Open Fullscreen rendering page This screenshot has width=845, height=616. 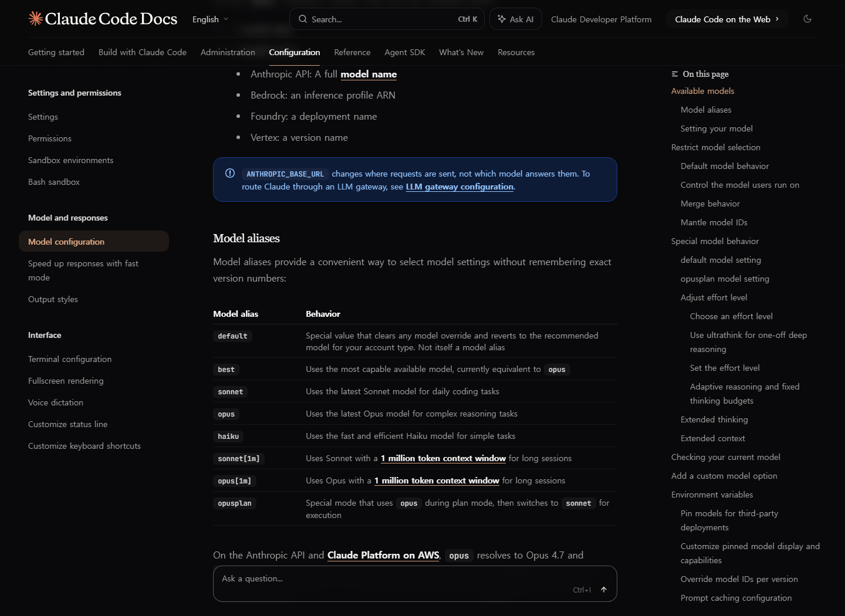66,381
